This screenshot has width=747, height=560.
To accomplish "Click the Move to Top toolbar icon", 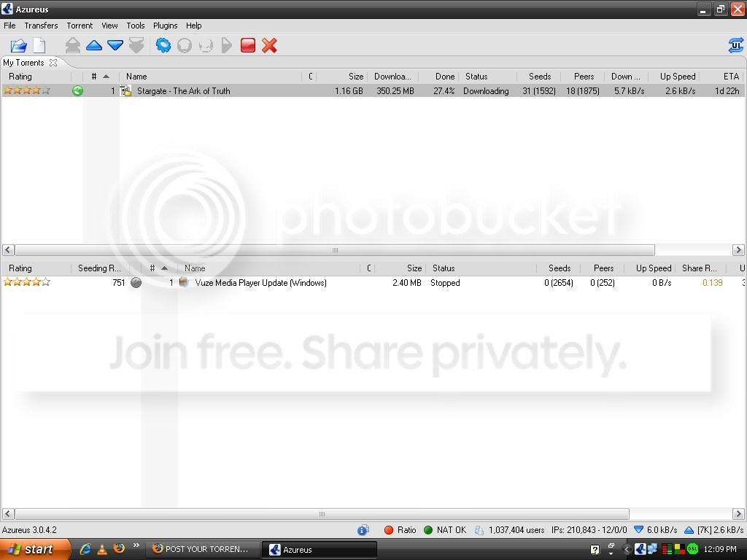I will pyautogui.click(x=73, y=46).
